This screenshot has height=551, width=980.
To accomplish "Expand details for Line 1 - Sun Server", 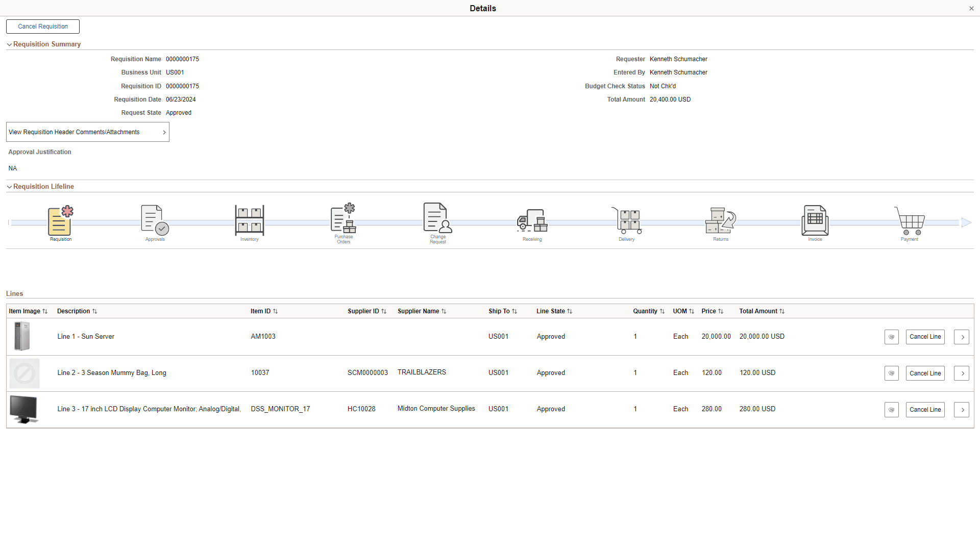I will [x=962, y=337].
